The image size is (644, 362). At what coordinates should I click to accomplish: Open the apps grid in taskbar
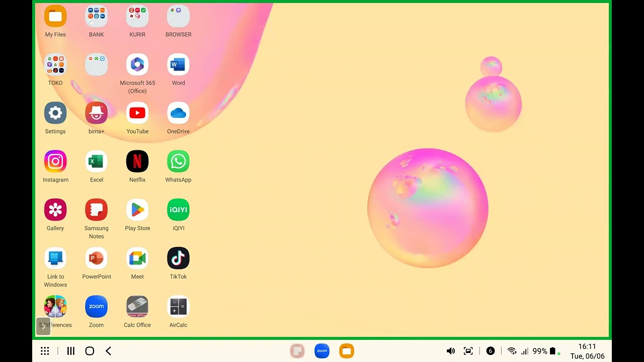click(45, 351)
